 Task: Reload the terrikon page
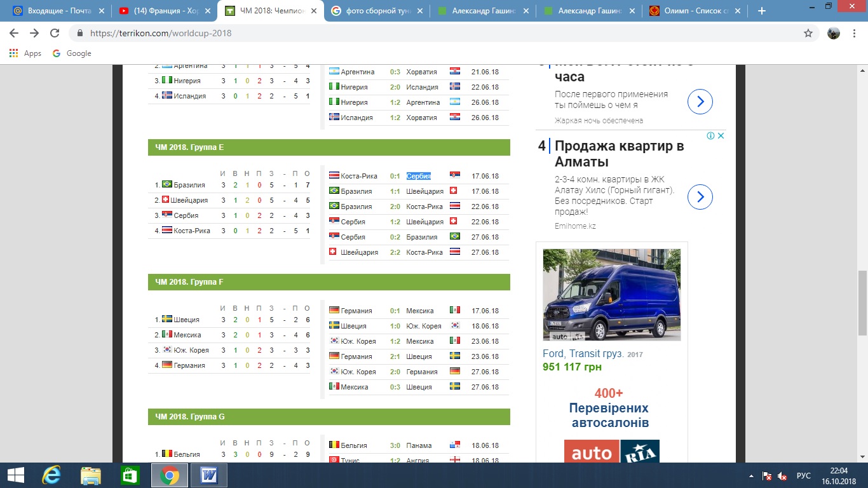[x=55, y=33]
